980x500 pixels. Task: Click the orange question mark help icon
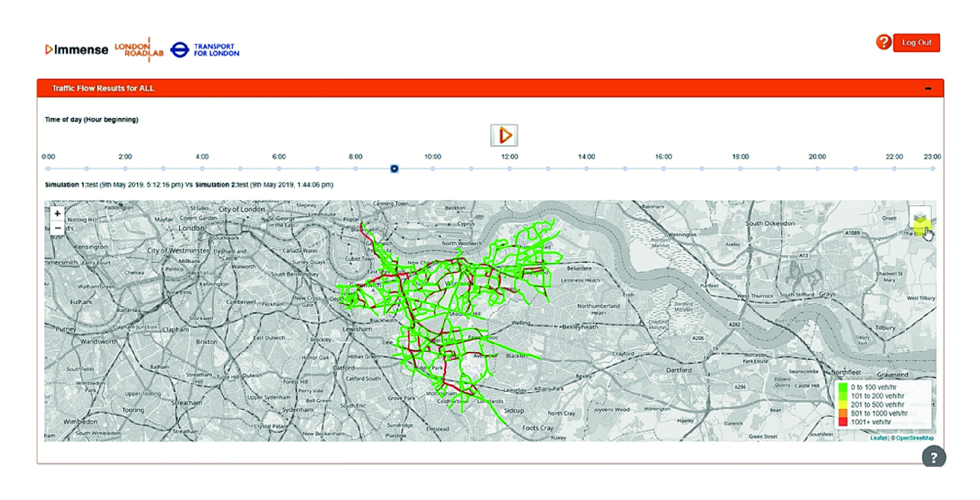coord(883,42)
